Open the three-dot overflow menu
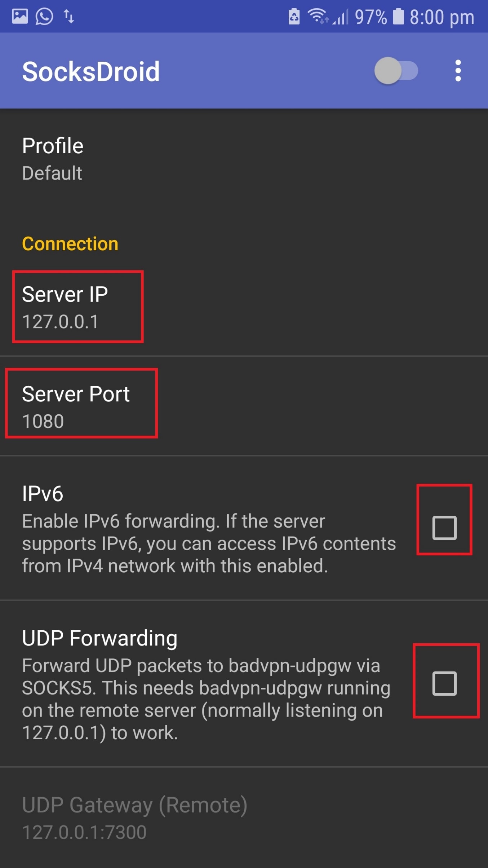Image resolution: width=488 pixels, height=868 pixels. pyautogui.click(x=458, y=71)
